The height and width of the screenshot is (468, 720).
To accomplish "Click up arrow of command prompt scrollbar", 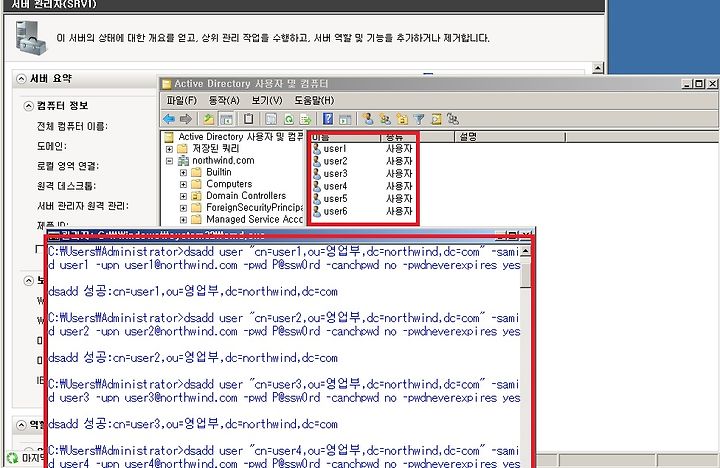I will [525, 251].
